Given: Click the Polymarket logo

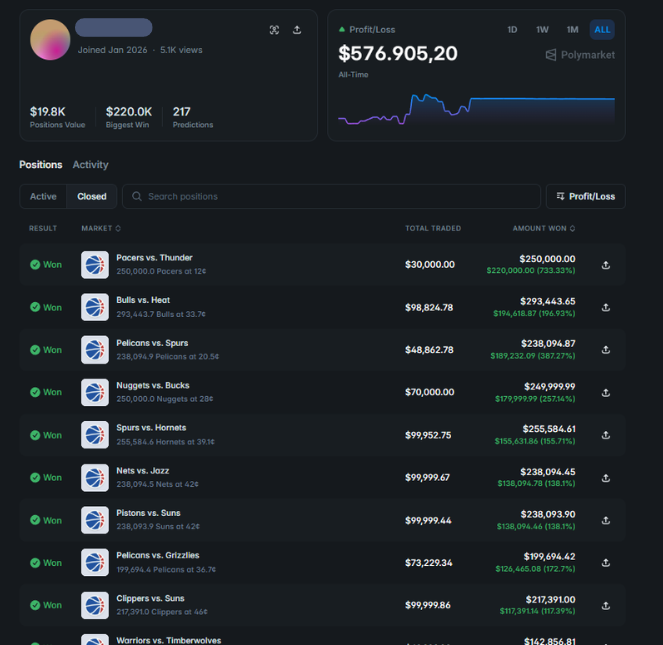Looking at the screenshot, I should 580,55.
